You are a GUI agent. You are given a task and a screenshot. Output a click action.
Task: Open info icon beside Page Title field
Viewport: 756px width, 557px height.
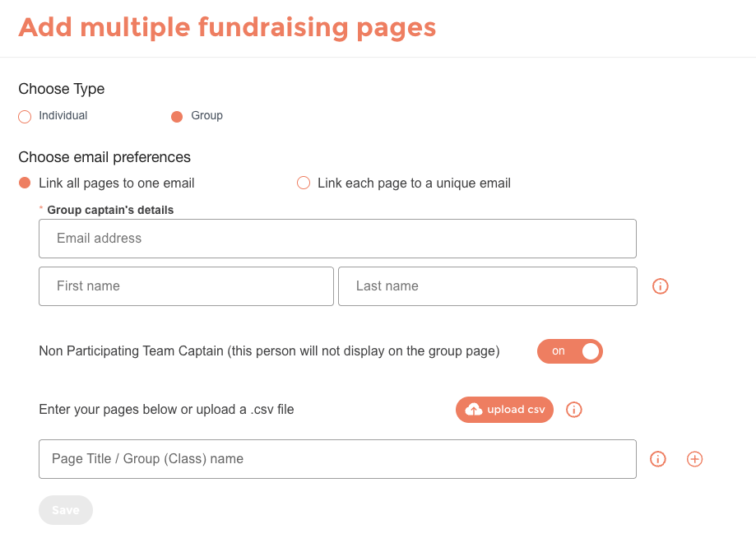click(657, 459)
